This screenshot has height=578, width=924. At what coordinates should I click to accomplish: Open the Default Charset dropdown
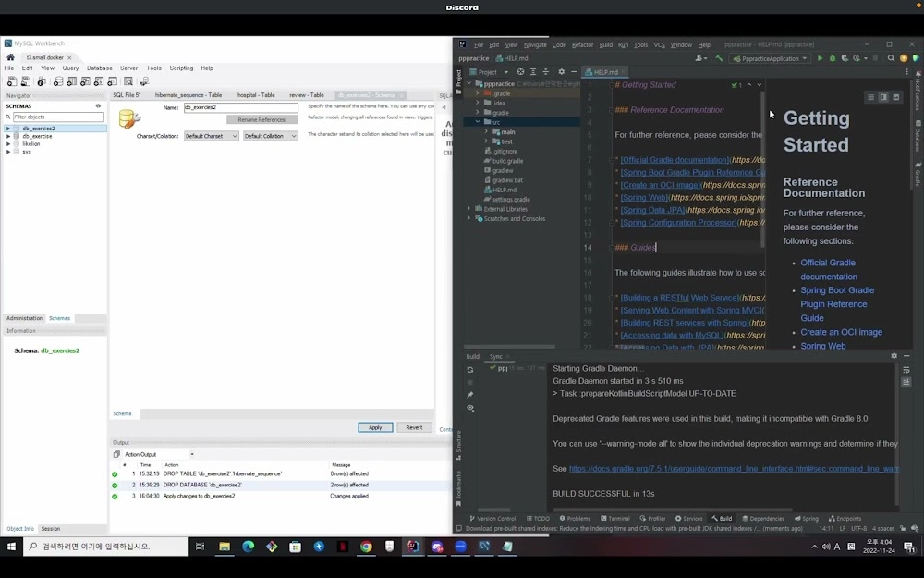[x=211, y=136]
